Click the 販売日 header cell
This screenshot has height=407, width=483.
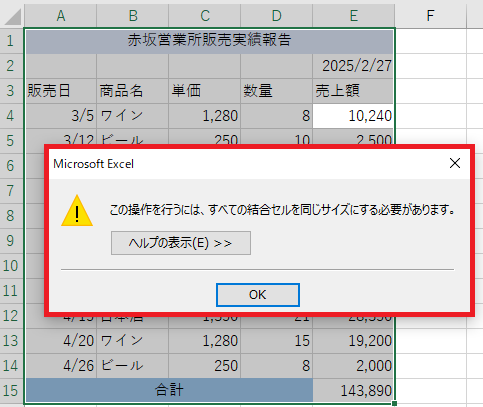[61, 91]
